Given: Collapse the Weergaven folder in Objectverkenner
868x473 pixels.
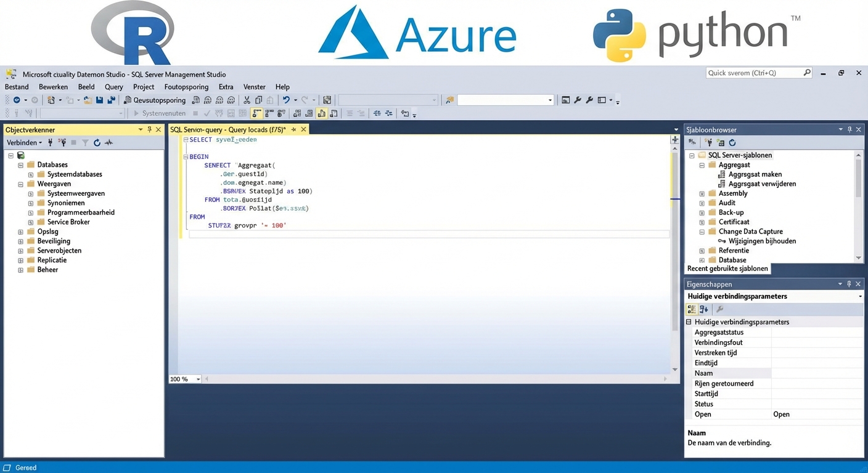Looking at the screenshot, I should click(20, 184).
